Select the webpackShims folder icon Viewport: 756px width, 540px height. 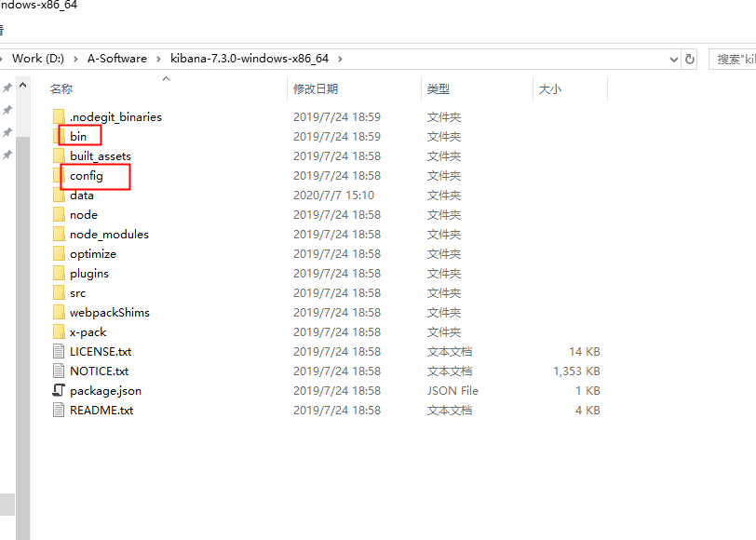point(59,312)
